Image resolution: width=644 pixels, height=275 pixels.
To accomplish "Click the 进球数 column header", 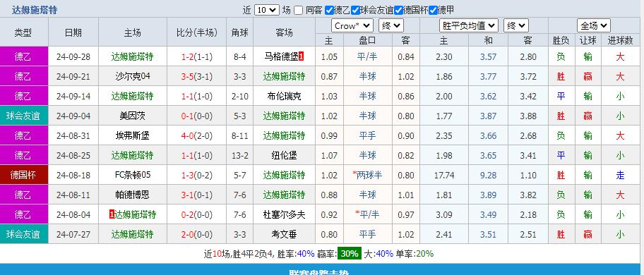I will point(620,40).
